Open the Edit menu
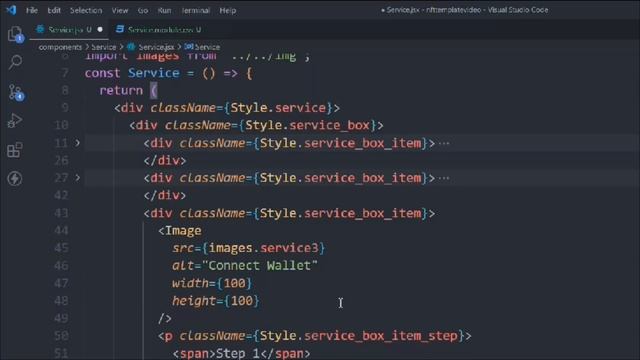 pyautogui.click(x=54, y=10)
